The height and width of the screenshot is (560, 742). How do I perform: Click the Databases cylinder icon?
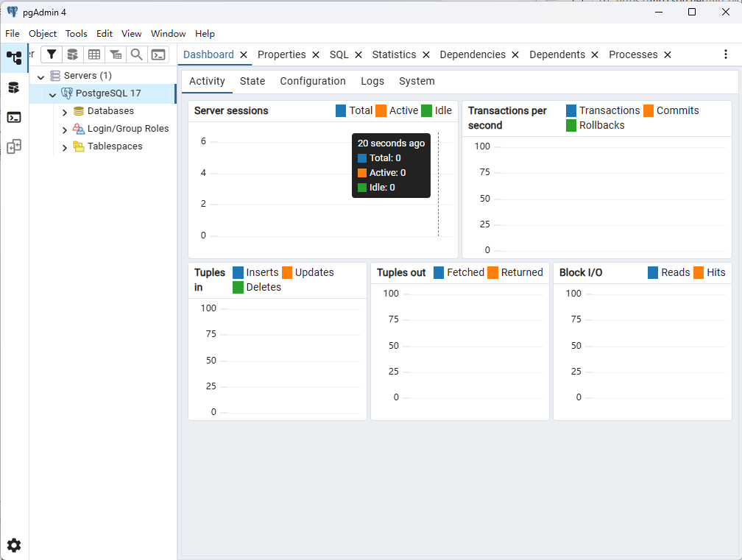point(79,111)
